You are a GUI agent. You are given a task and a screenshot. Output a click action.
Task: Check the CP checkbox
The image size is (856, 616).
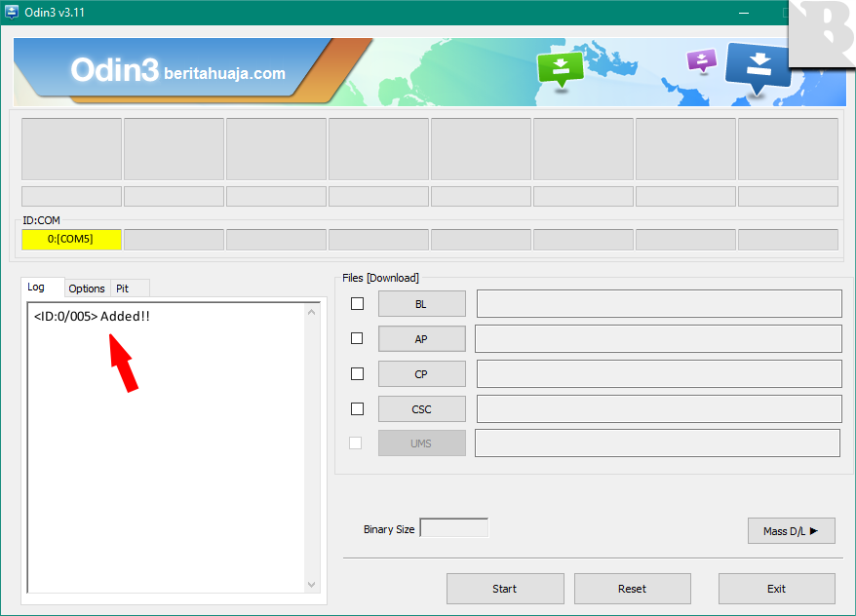click(x=357, y=373)
